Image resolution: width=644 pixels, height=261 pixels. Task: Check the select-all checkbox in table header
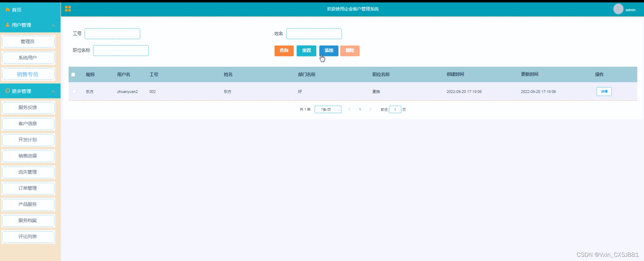73,74
